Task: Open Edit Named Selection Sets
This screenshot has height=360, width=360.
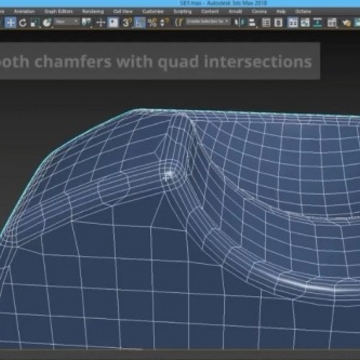Action: pyautogui.click(x=179, y=23)
